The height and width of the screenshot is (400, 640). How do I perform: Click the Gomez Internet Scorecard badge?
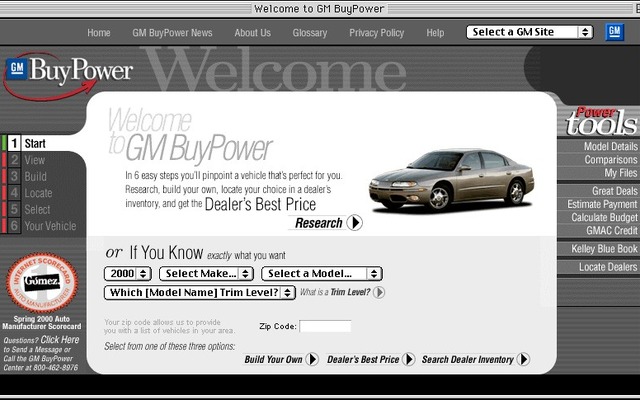pos(42,282)
